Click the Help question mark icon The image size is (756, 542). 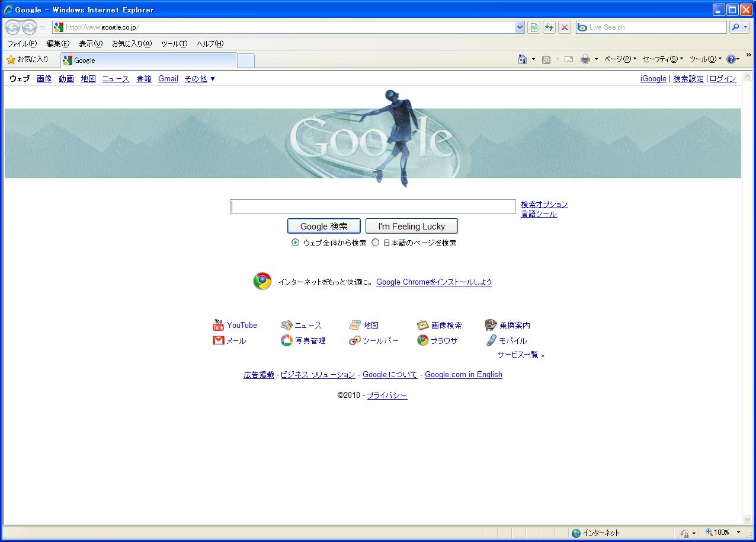pyautogui.click(x=731, y=59)
